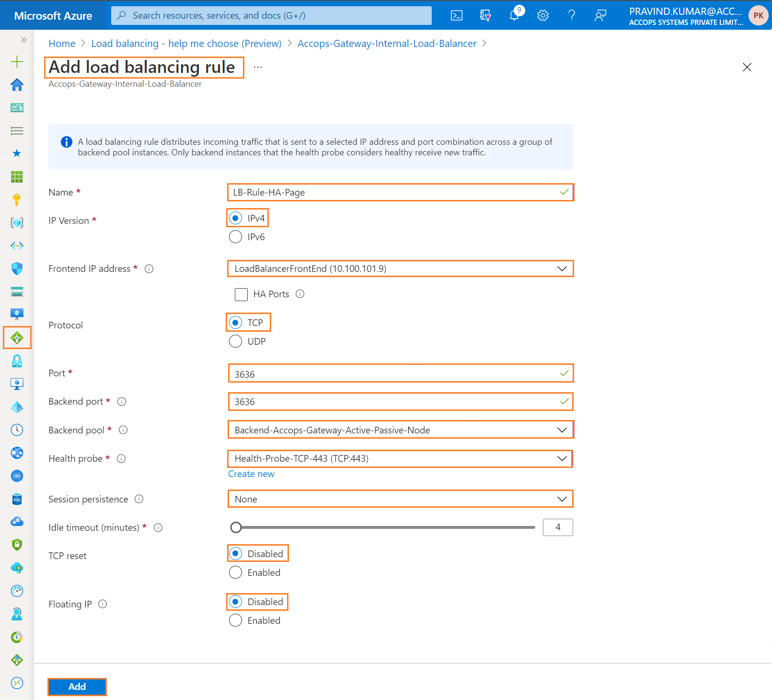Open SQL databases icon in sidebar
772x700 pixels.
coord(17,499)
